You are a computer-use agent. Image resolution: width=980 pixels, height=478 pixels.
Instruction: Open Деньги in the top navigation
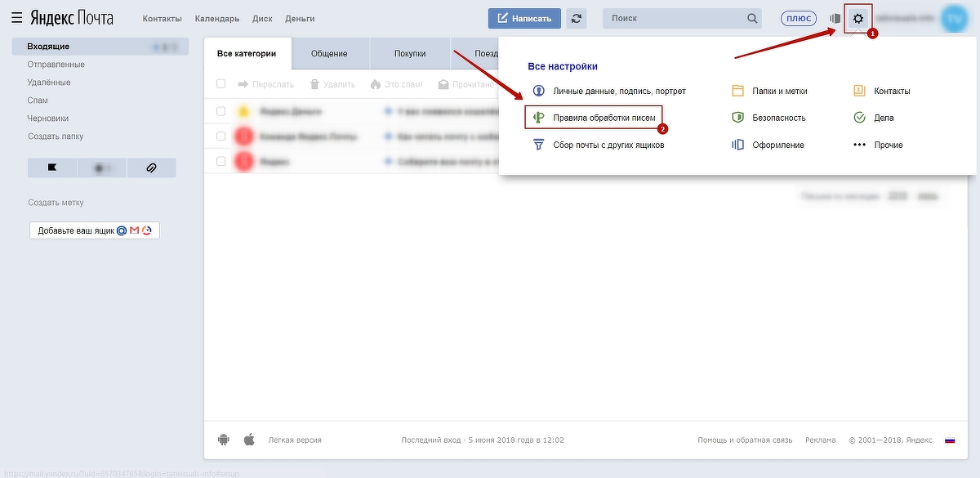tap(300, 19)
